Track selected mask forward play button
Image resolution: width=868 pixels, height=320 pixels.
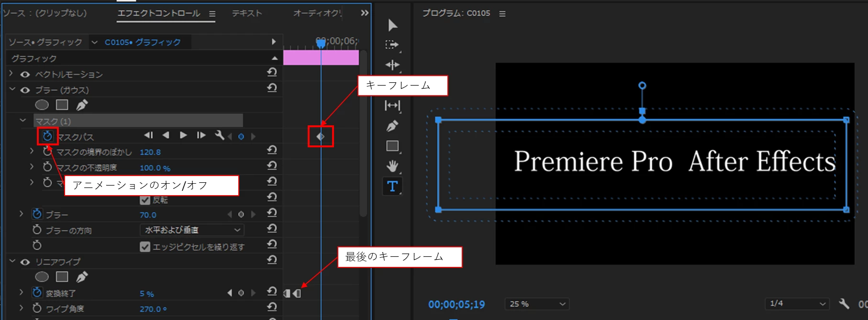[183, 135]
